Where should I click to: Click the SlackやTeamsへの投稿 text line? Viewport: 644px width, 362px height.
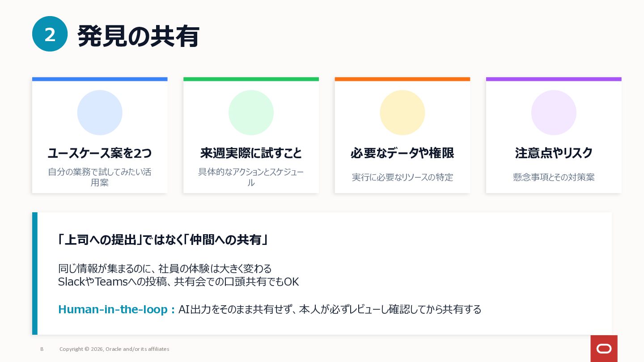(x=178, y=282)
